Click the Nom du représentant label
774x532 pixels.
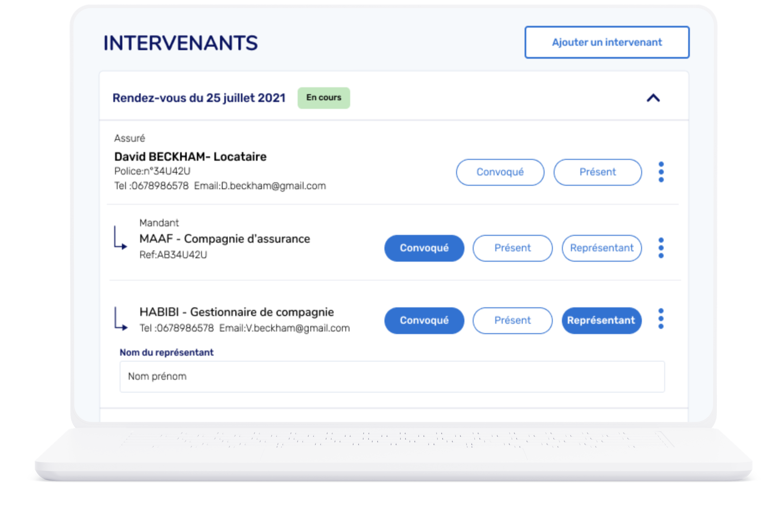tap(167, 352)
